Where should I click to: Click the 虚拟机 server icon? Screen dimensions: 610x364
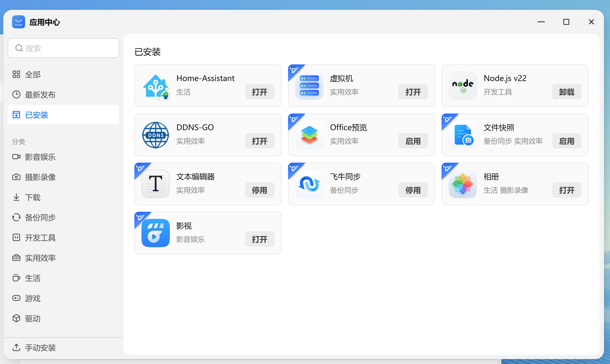309,86
